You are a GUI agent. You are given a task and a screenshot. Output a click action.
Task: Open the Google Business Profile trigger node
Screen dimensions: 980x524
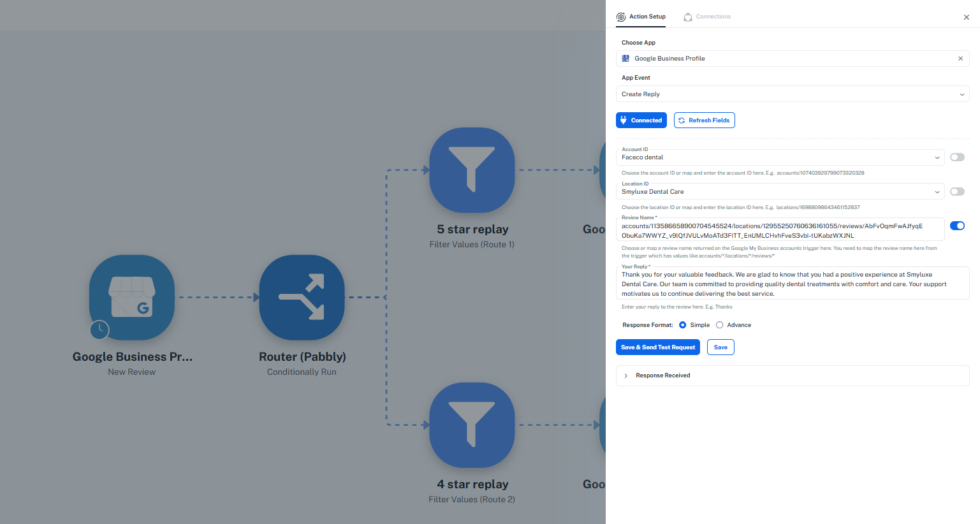point(132,297)
